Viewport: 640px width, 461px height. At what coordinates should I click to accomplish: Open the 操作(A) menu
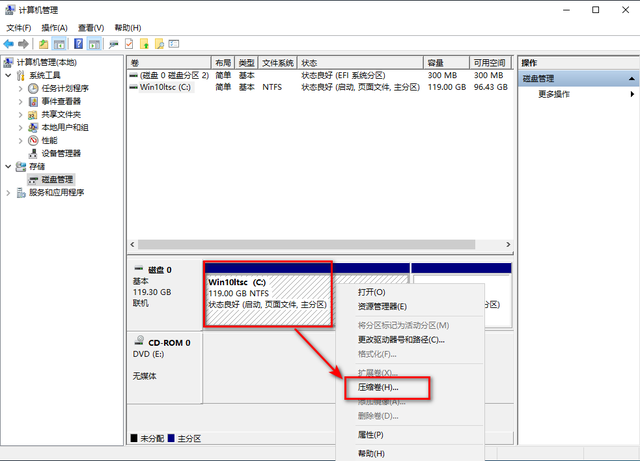(54, 28)
